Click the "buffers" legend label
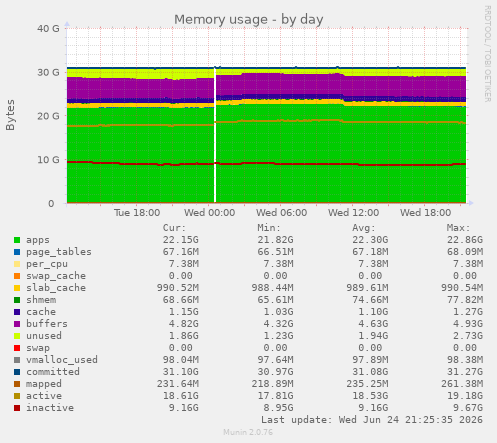This screenshot has width=497, height=443. pos(47,324)
